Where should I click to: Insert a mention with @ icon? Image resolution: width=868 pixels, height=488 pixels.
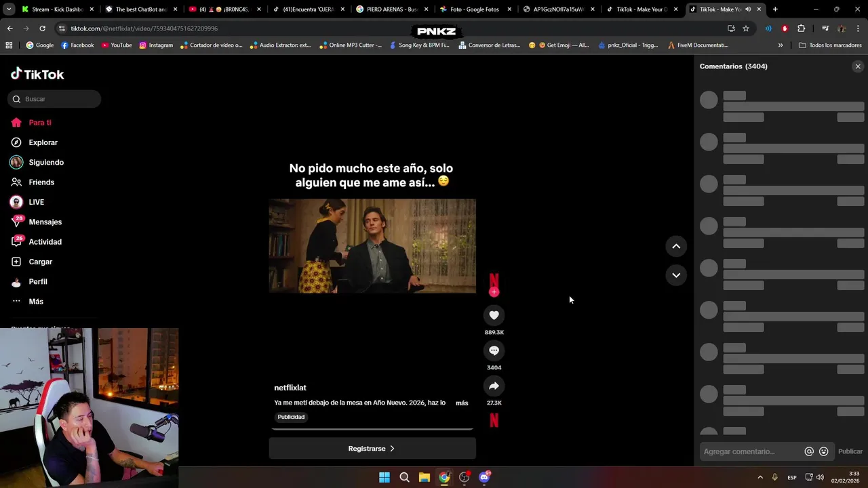(809, 451)
